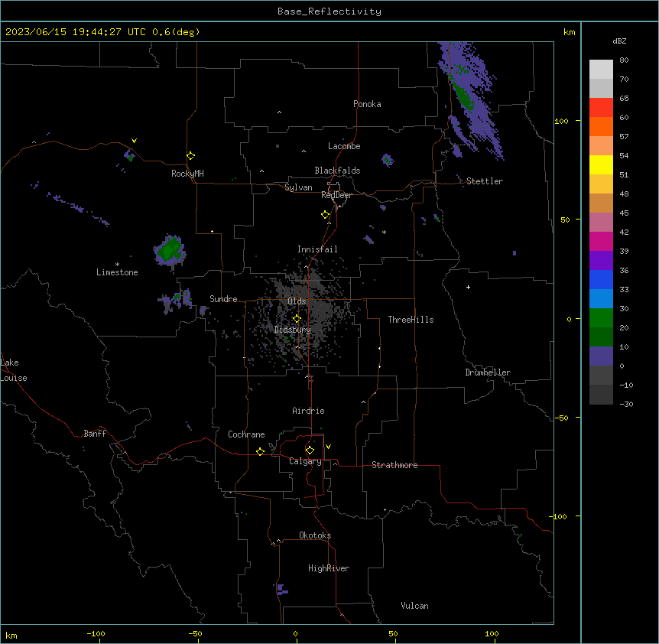Click the RedDeer city label
This screenshot has height=644, width=659.
[336, 195]
